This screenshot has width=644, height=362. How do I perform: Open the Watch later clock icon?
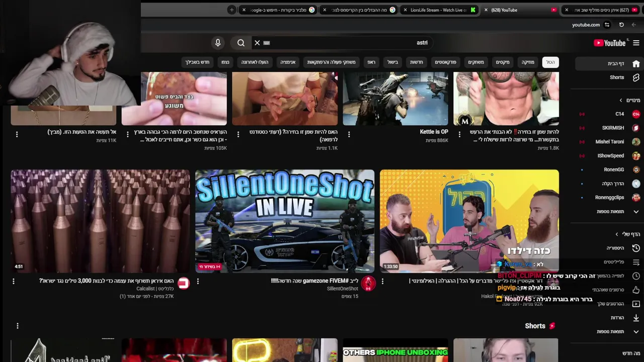pyautogui.click(x=636, y=276)
